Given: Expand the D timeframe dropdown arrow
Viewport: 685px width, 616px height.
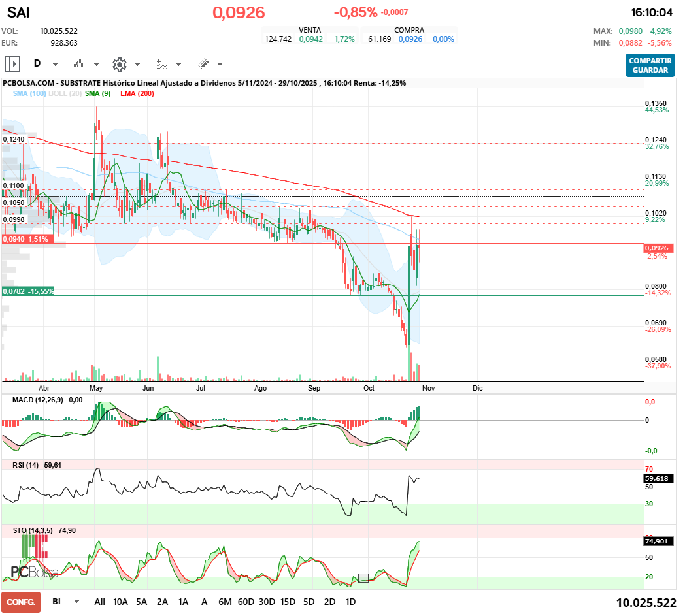Looking at the screenshot, I should coord(55,65).
